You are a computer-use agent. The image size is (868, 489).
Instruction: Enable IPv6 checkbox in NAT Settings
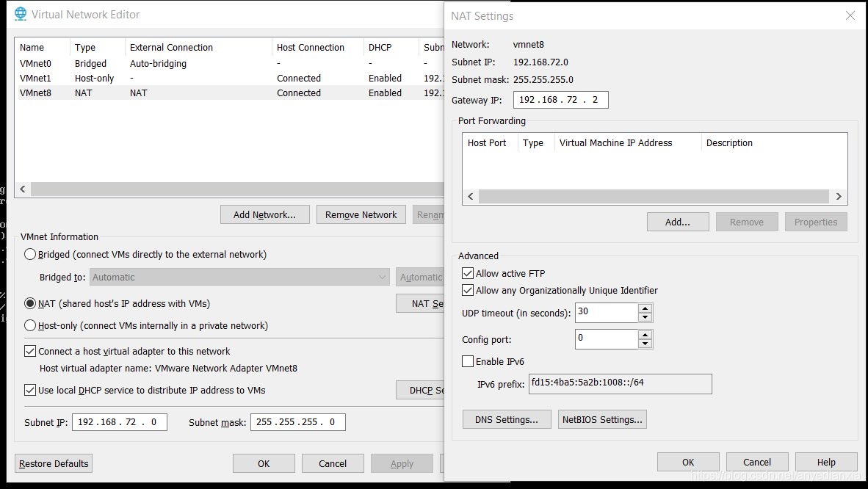click(468, 361)
